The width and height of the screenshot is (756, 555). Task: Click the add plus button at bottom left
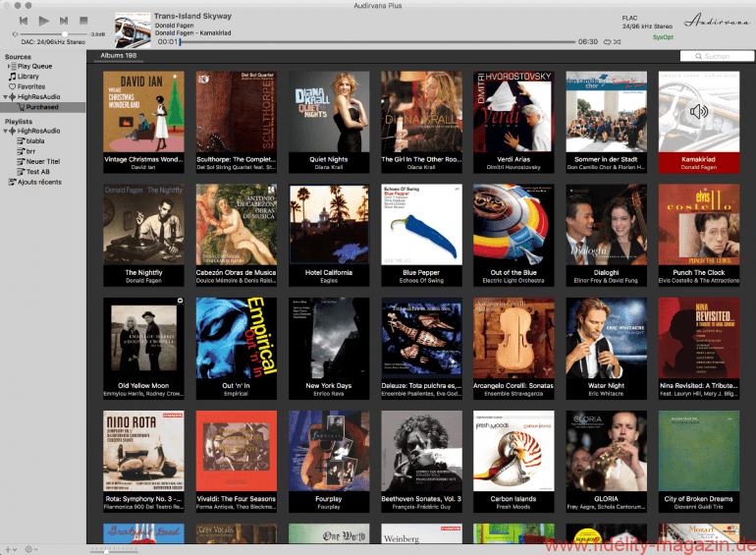tap(8, 548)
